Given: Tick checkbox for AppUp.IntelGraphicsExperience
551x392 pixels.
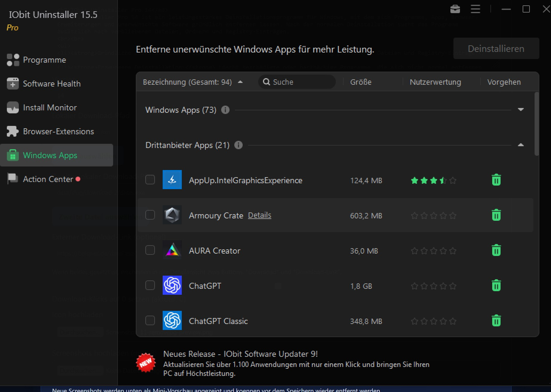Looking at the screenshot, I should coord(150,180).
